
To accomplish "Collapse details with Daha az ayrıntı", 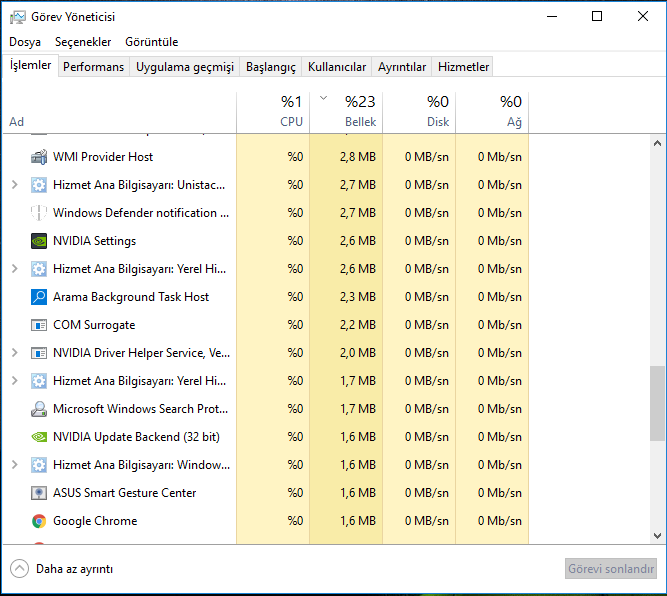I will pos(62,569).
